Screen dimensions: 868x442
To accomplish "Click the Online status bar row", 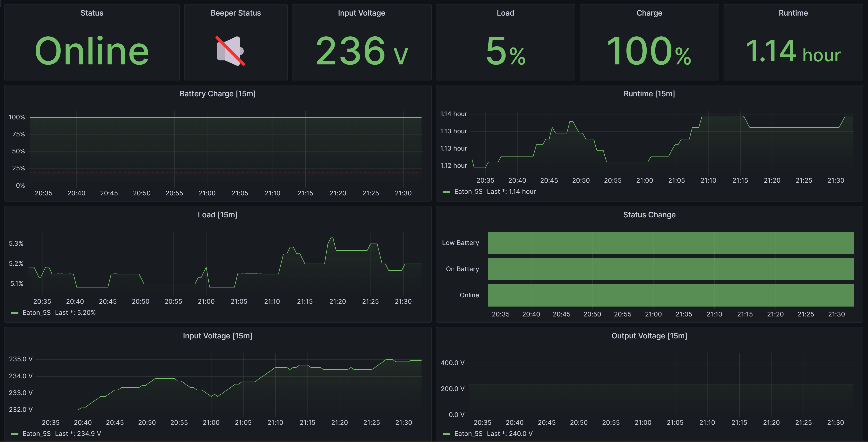I will 670,295.
